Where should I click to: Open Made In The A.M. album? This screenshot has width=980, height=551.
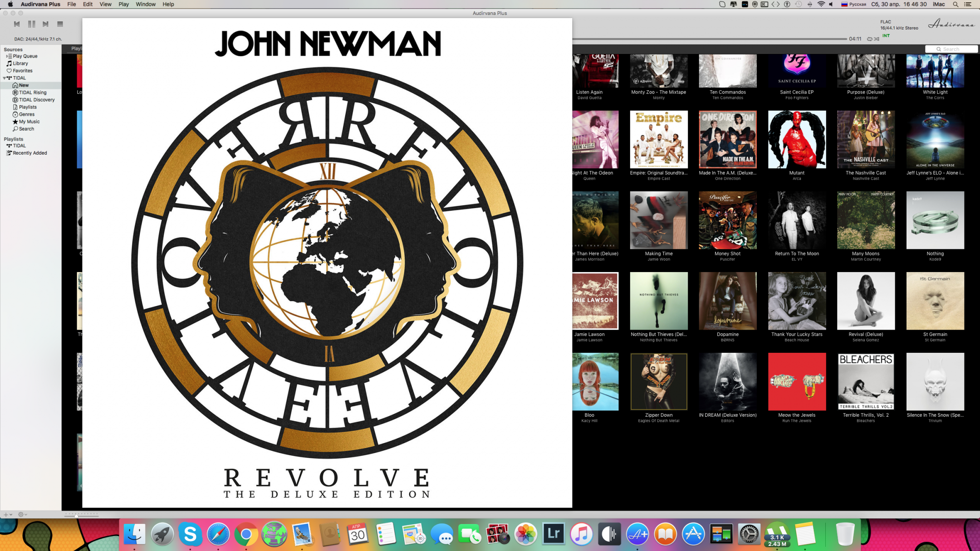tap(728, 139)
